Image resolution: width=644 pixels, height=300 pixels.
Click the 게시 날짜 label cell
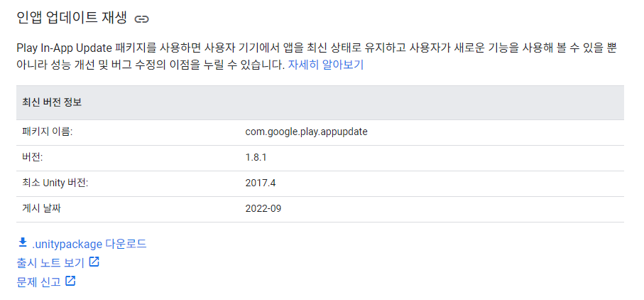coord(128,209)
